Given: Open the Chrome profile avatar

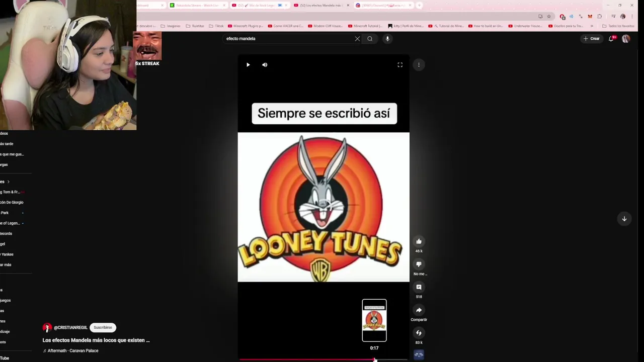Looking at the screenshot, I should [623, 17].
